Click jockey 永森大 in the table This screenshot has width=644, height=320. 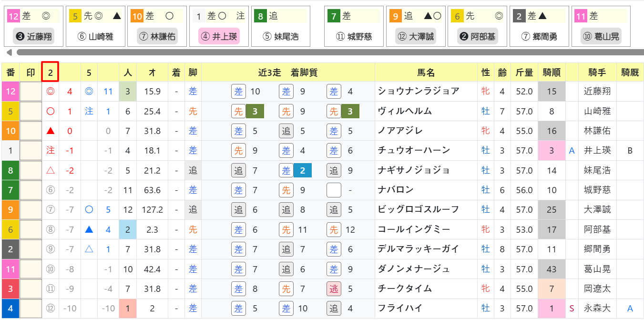[597, 308]
